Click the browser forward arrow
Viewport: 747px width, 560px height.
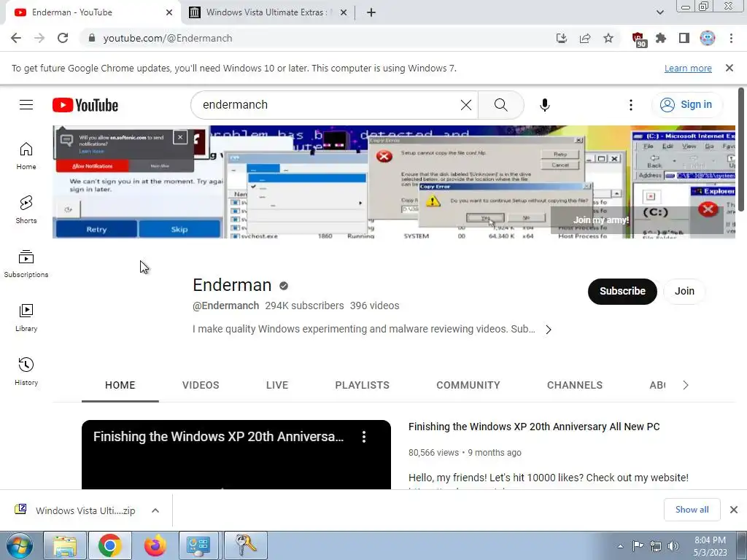39,38
